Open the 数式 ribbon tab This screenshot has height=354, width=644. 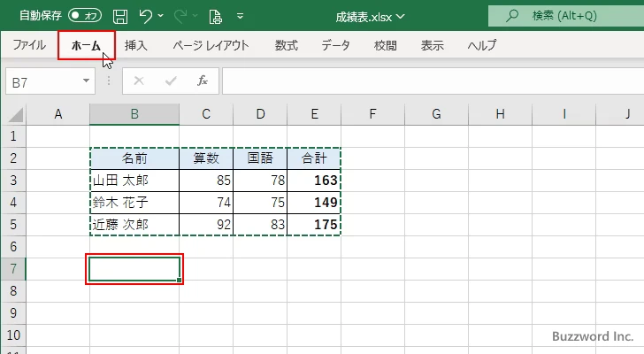click(286, 45)
